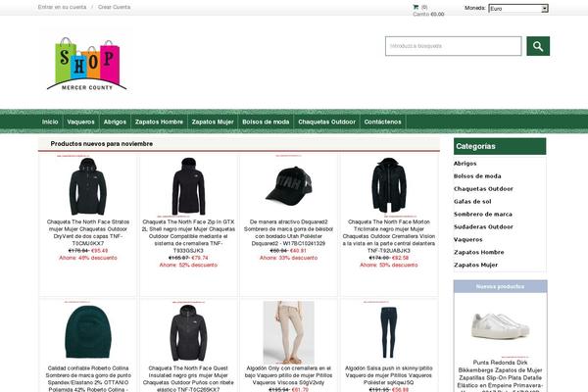Open Punta Redonda Dirk Bikkembergs title link
588x392 pixels.
(500, 375)
